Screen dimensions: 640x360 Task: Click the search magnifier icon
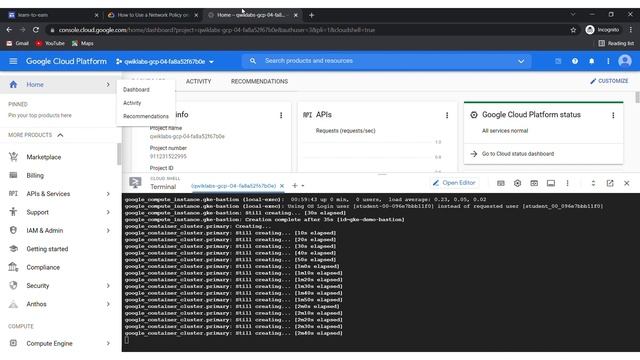tap(253, 61)
